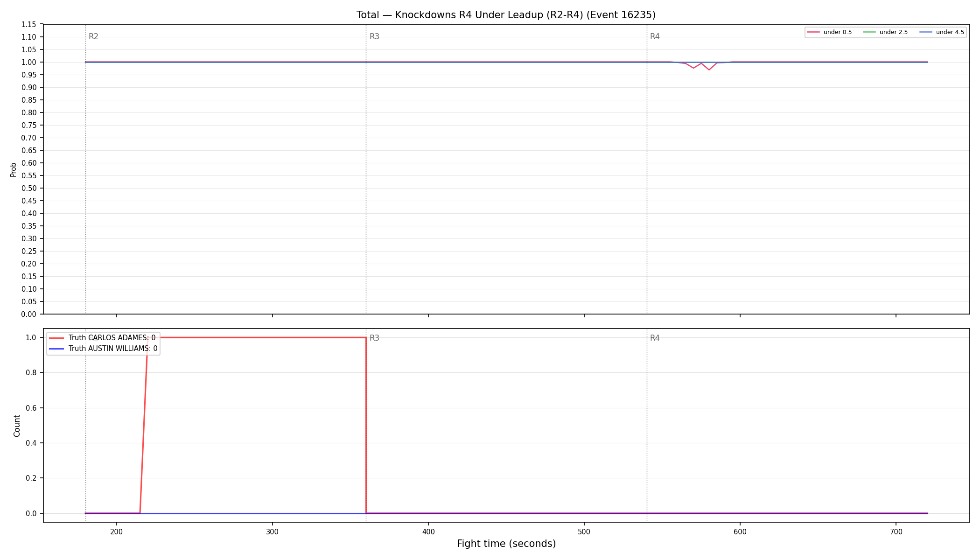The width and height of the screenshot is (980, 560).
Task: Click the 200 tick on the time axis
Action: (117, 532)
